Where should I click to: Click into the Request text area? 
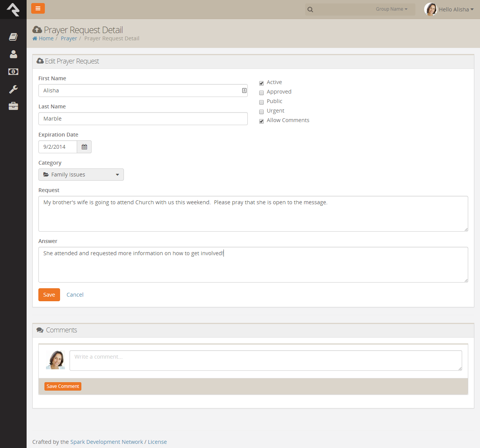(x=253, y=214)
